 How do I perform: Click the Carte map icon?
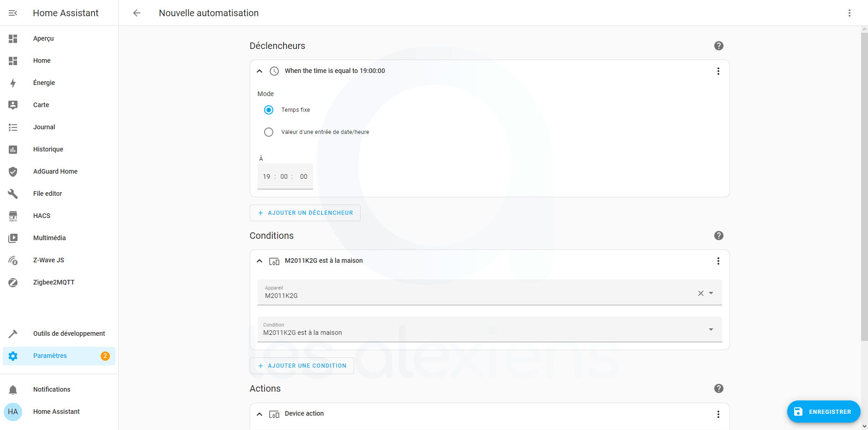(13, 105)
